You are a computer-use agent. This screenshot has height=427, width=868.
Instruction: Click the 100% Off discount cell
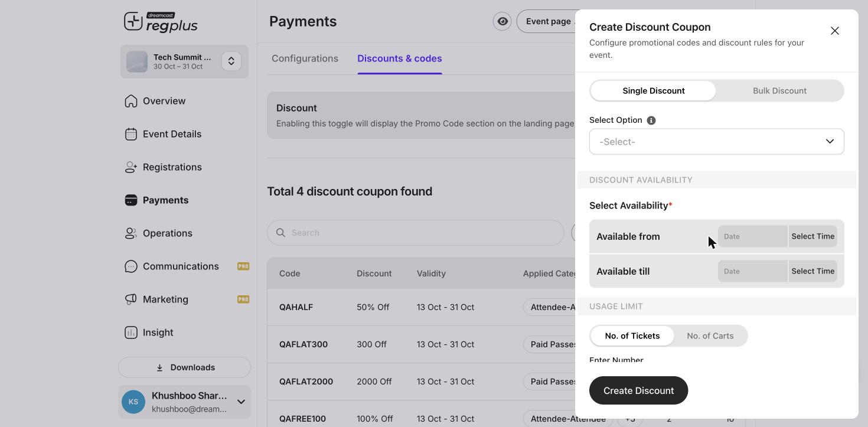tap(375, 419)
